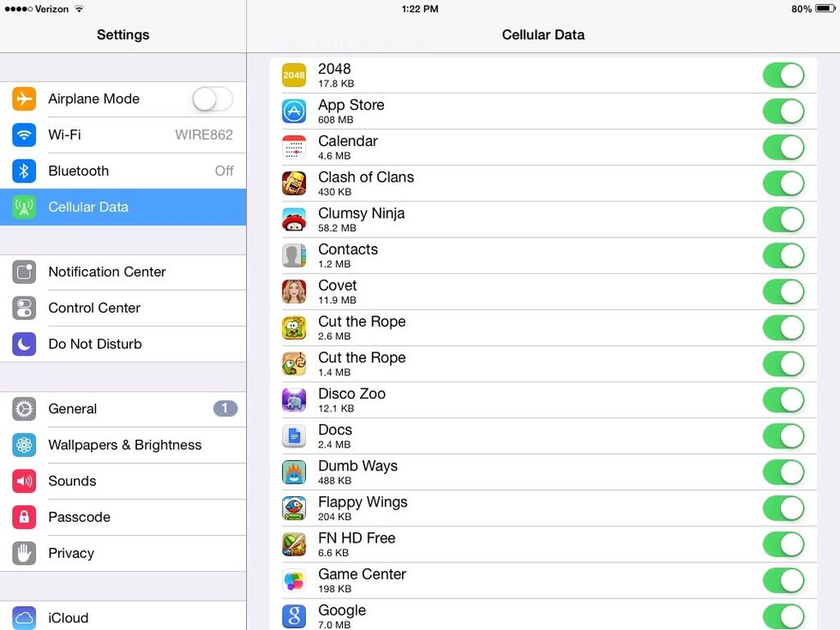Screen dimensions: 840x630
Task: Tap the Notification Center icon
Action: [24, 273]
